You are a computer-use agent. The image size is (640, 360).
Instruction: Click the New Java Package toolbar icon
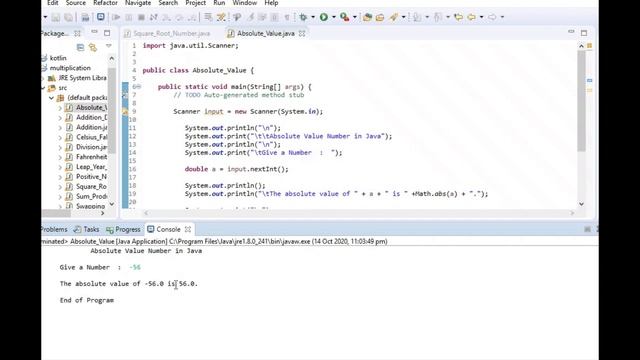(367, 17)
